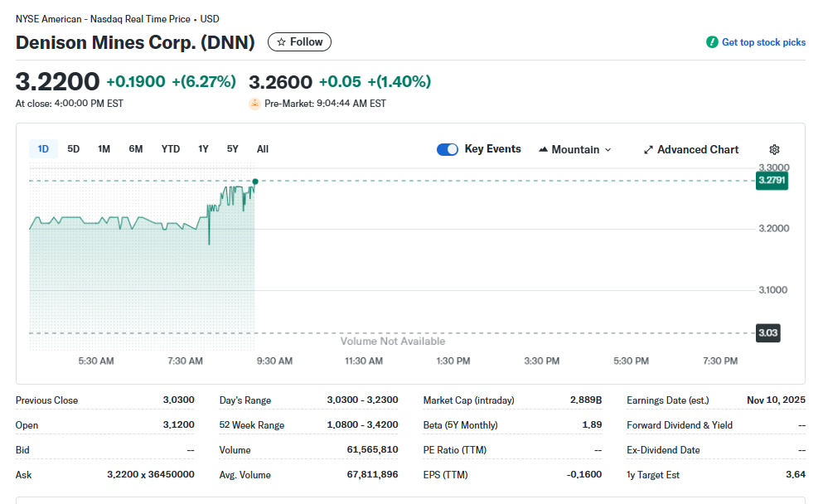Switch chart to 5Y range
Viewport: 823px width, 504px height.
pyautogui.click(x=233, y=149)
